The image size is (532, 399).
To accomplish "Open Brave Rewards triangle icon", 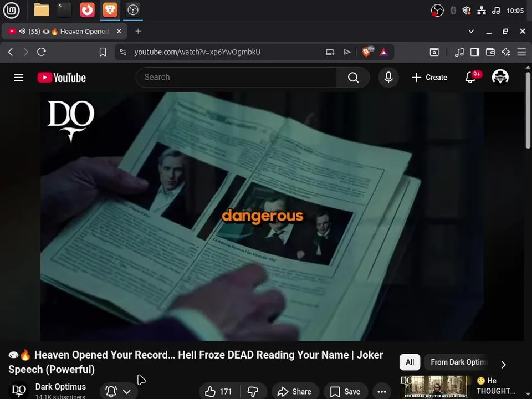I will click(383, 52).
